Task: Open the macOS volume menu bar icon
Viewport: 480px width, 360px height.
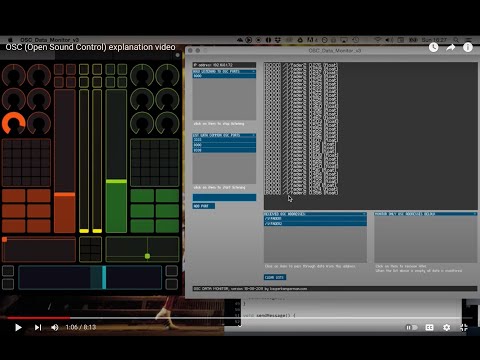Action: click(389, 40)
